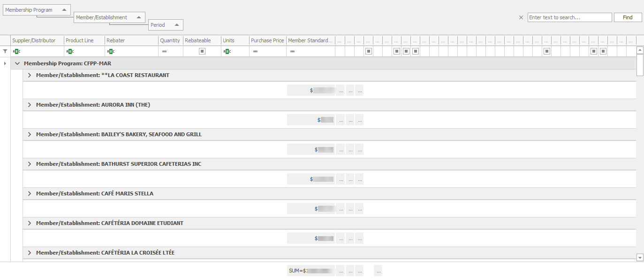This screenshot has height=279, width=644.
Task: Collapse the Membership Program CFPP-MAR group
Action: (x=17, y=63)
